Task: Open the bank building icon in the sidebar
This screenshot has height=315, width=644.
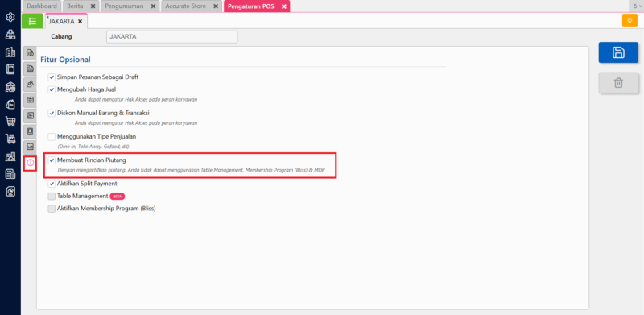Action: tap(10, 87)
